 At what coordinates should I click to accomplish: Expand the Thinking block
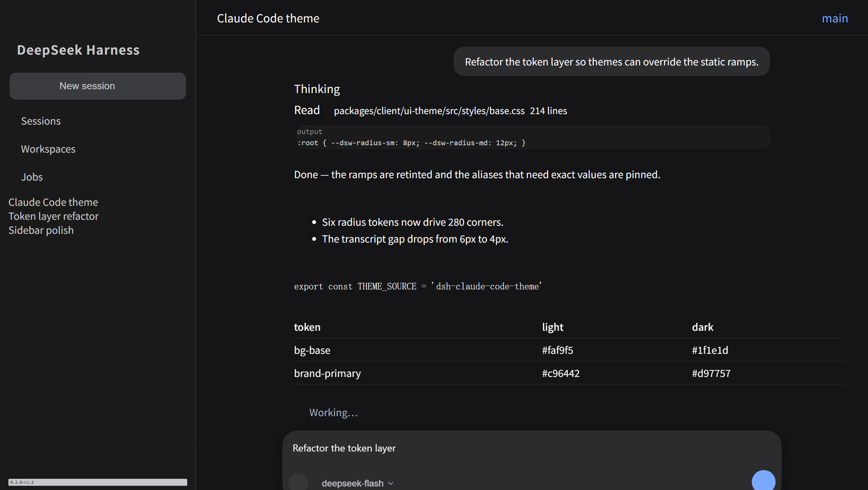point(317,89)
